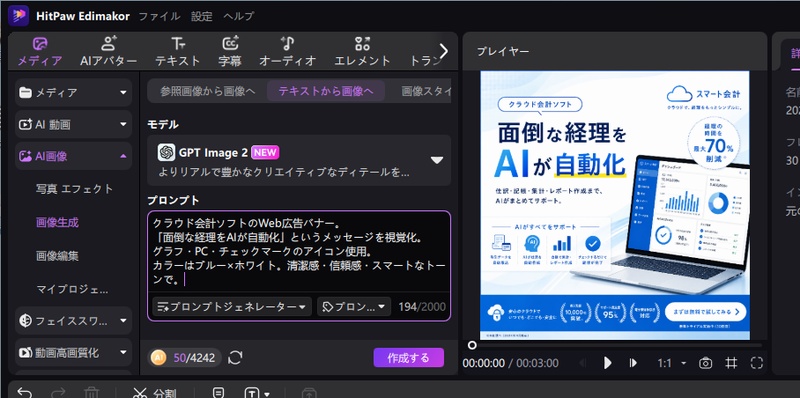Viewport: 800px width, 398px height.
Task: Click the AI 動画 sidebar icon
Action: pos(26,124)
